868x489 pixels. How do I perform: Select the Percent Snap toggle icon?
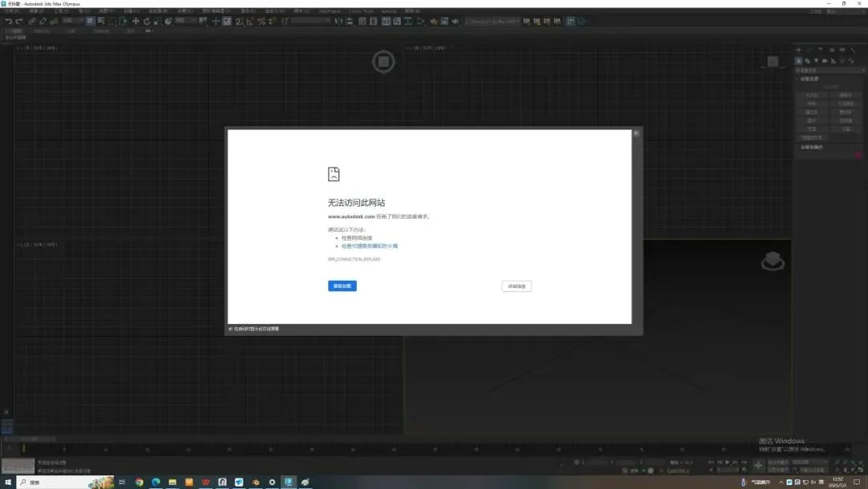261,22
